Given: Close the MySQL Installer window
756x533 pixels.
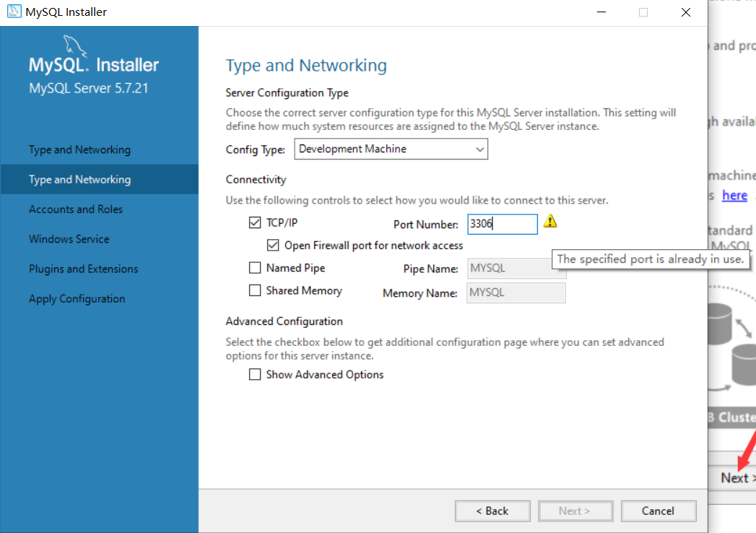Looking at the screenshot, I should [686, 12].
